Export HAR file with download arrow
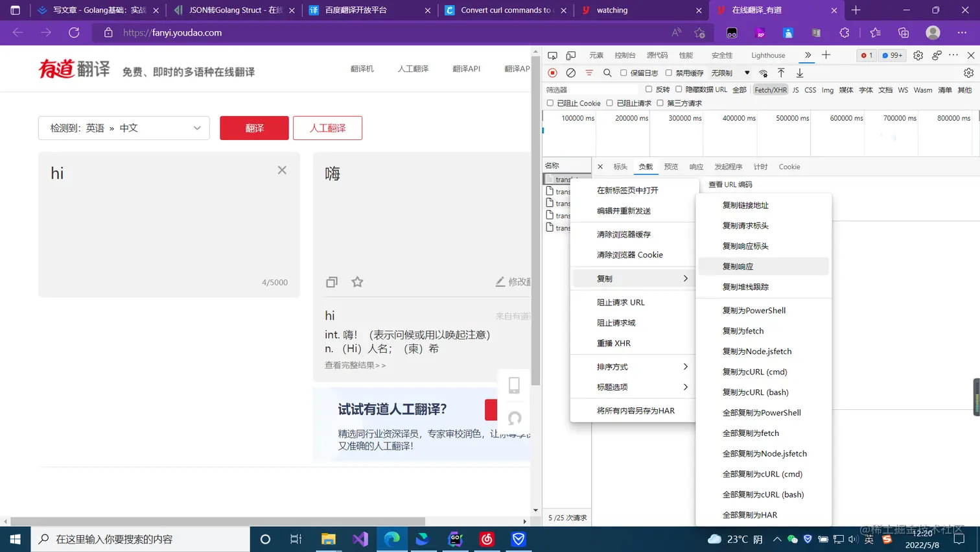Viewport: 980px width, 552px height. (x=800, y=73)
